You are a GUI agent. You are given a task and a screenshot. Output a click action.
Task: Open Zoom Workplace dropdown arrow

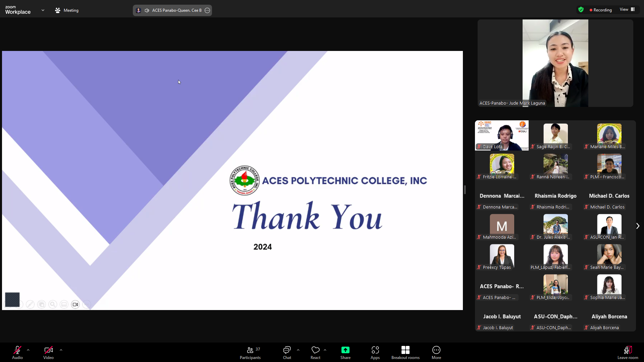(43, 10)
